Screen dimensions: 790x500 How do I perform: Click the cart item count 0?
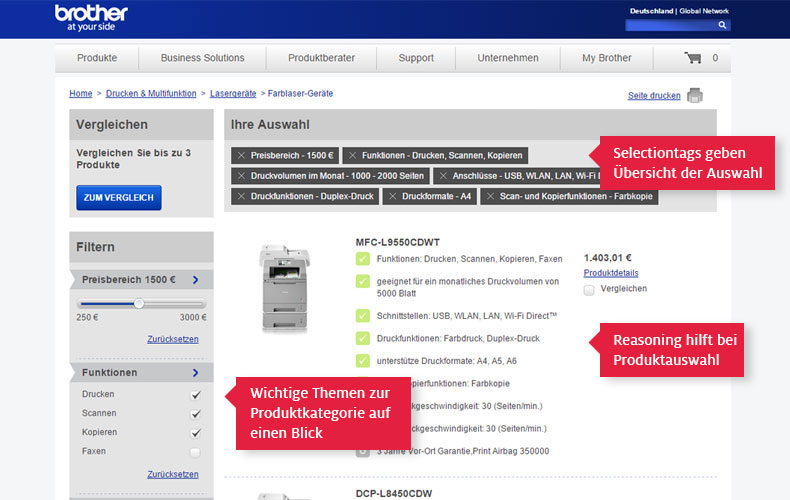(x=715, y=58)
